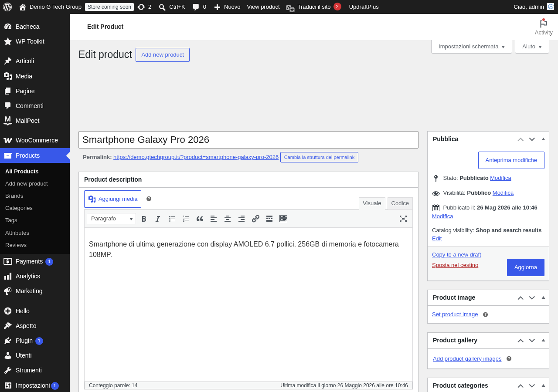Image resolution: width=558 pixels, height=392 pixels.
Task: Enter distraction-free fullscreen editor mode
Action: [x=403, y=219]
